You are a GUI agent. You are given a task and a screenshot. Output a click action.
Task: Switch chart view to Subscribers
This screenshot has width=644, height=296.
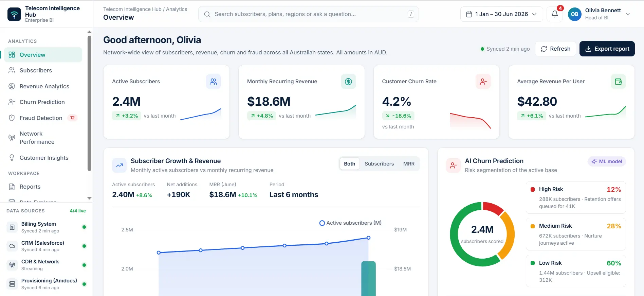point(379,164)
